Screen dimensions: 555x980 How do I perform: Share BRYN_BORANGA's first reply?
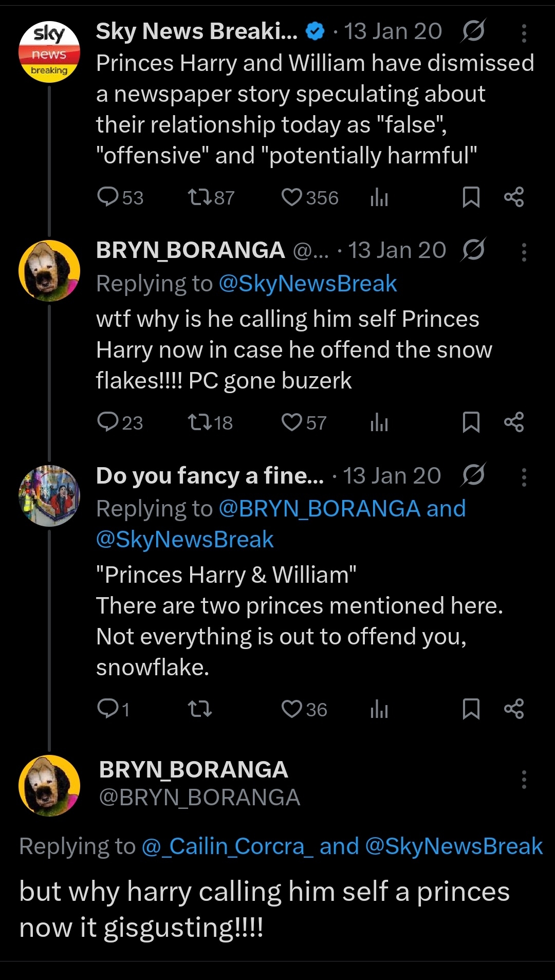[514, 422]
